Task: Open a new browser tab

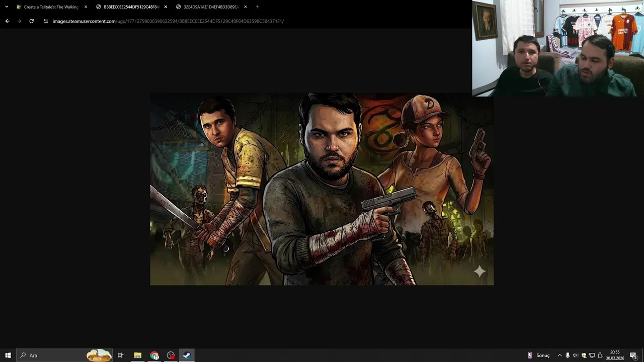Action: [x=258, y=7]
